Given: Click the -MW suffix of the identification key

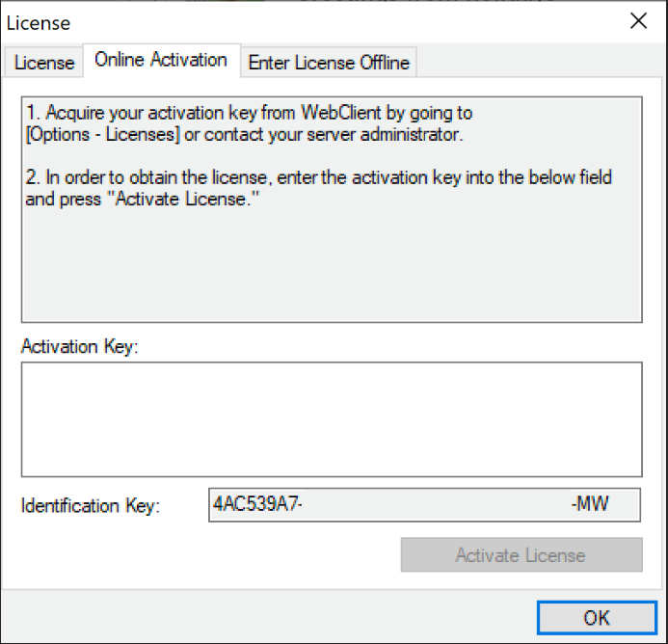Looking at the screenshot, I should 589,504.
